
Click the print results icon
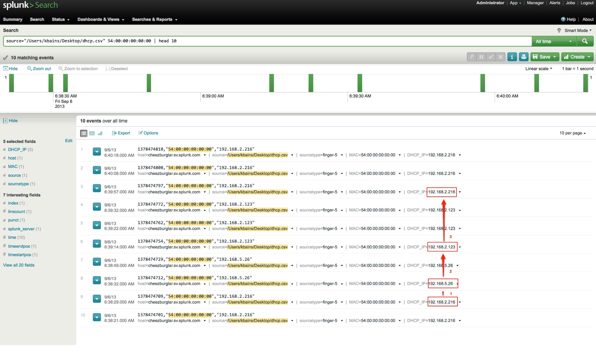[524, 57]
